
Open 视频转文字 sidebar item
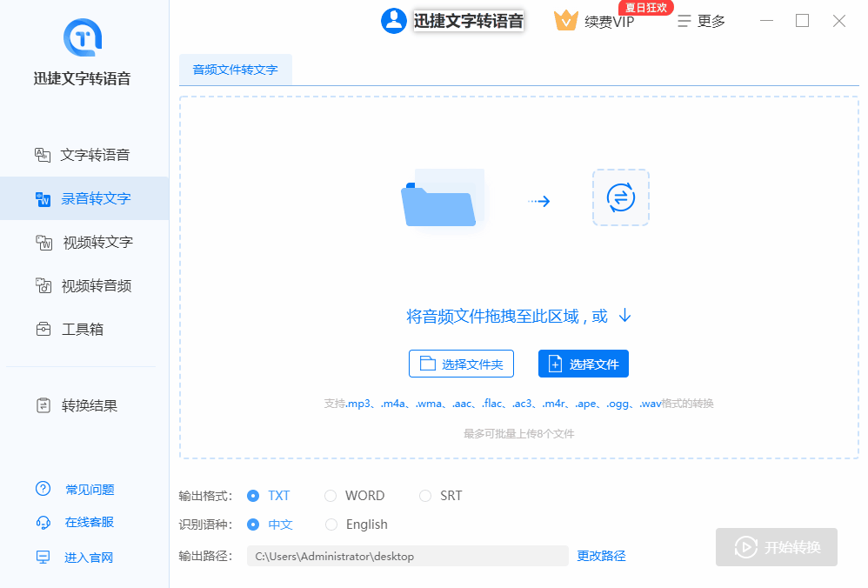click(84, 242)
